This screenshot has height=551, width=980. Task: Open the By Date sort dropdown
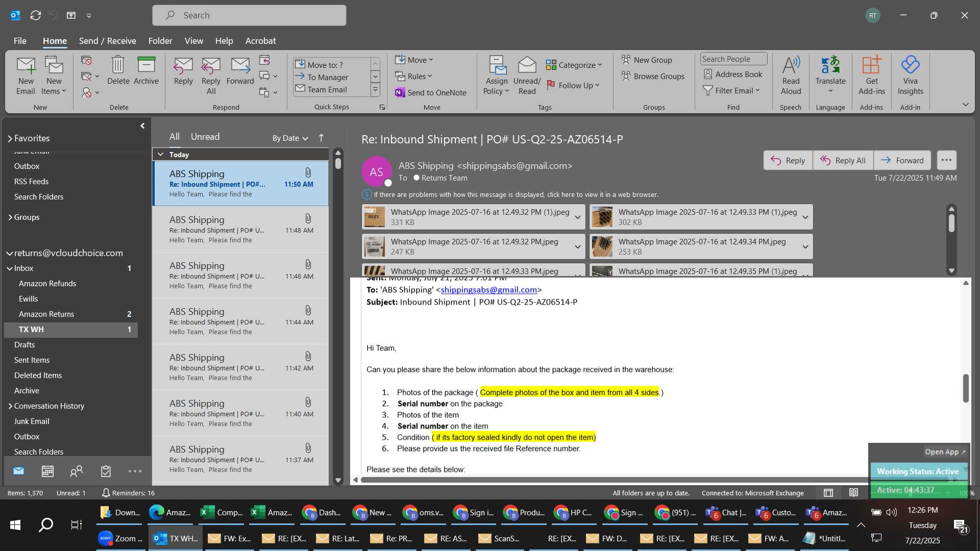click(290, 138)
